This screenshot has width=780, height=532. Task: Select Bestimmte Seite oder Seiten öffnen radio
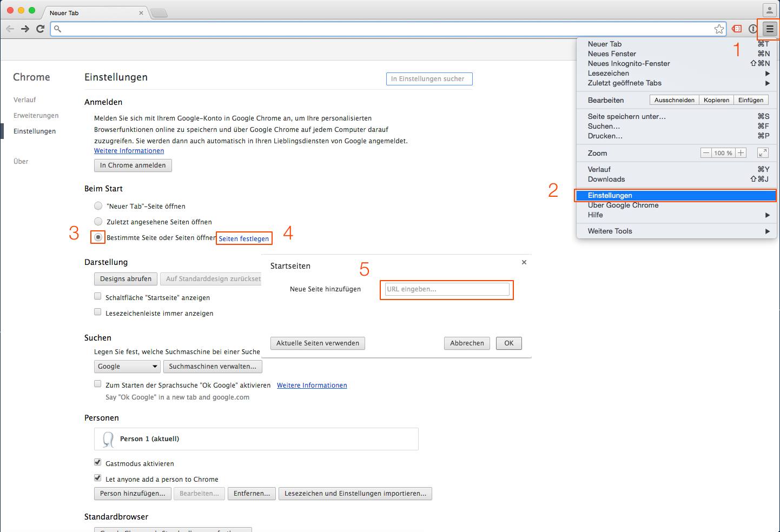click(x=98, y=237)
